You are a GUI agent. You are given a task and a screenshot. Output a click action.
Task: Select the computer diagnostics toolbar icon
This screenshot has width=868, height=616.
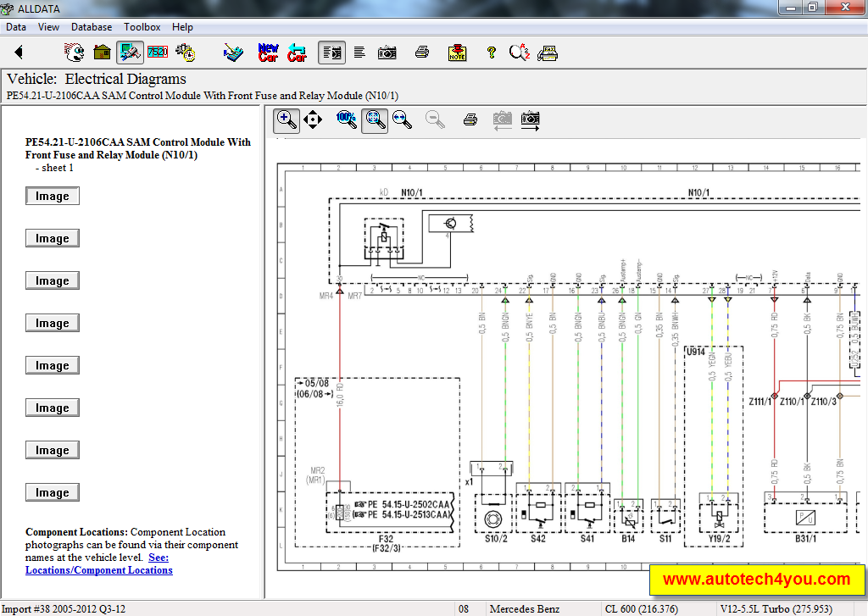(x=130, y=53)
